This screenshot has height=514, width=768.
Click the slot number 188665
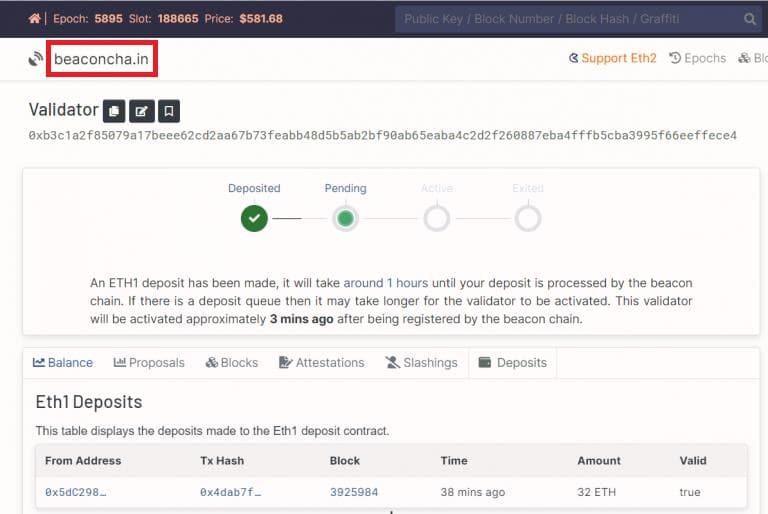point(178,19)
